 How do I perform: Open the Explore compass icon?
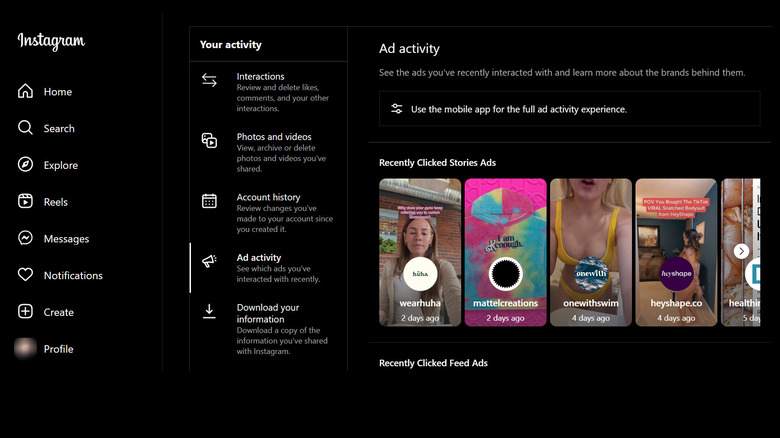[x=26, y=165]
